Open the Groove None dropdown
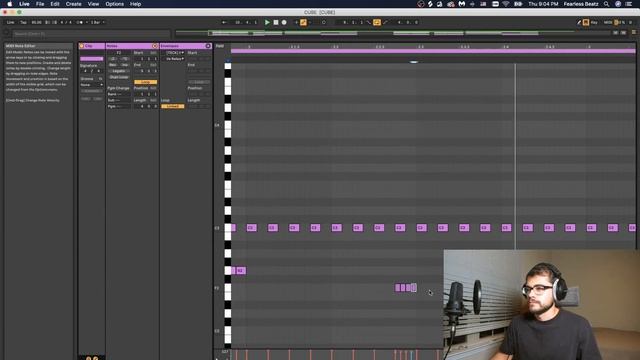This screenshot has width=640, height=360. point(91,85)
